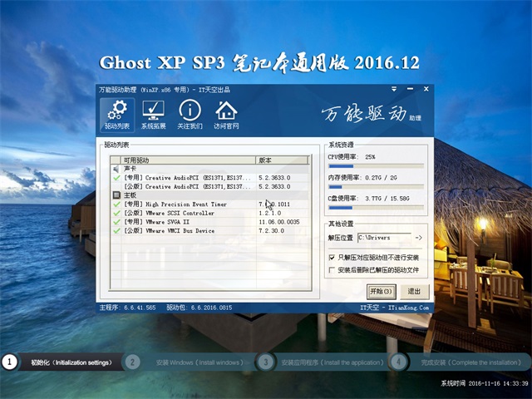Uncheck the High Precision Event Timer driver
Viewport: 532px width, 399px height.
click(x=117, y=204)
